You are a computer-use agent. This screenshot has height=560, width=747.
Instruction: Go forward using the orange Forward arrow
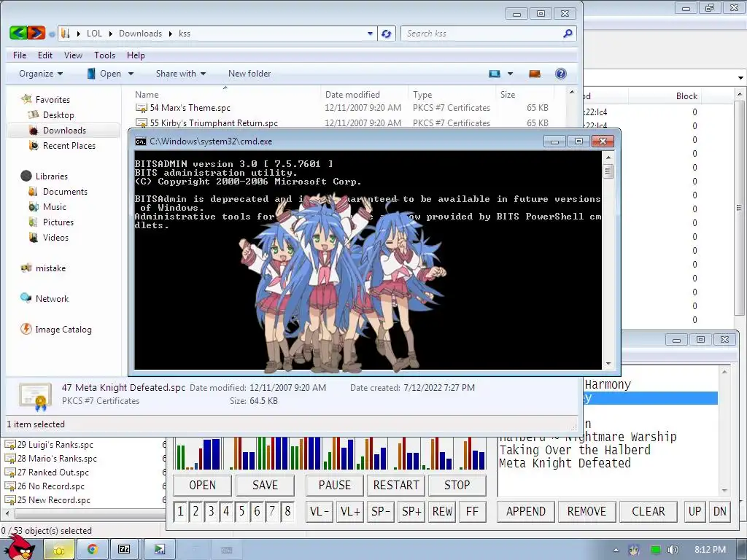tap(36, 33)
